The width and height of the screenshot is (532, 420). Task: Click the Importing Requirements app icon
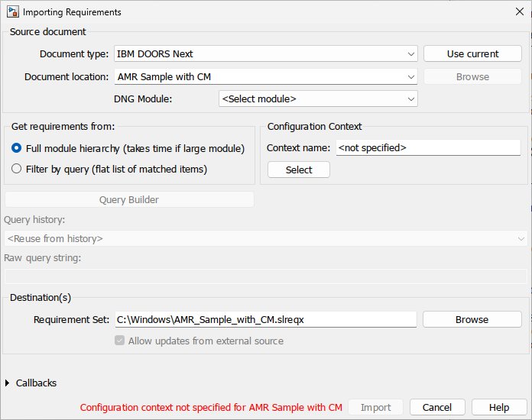13,12
